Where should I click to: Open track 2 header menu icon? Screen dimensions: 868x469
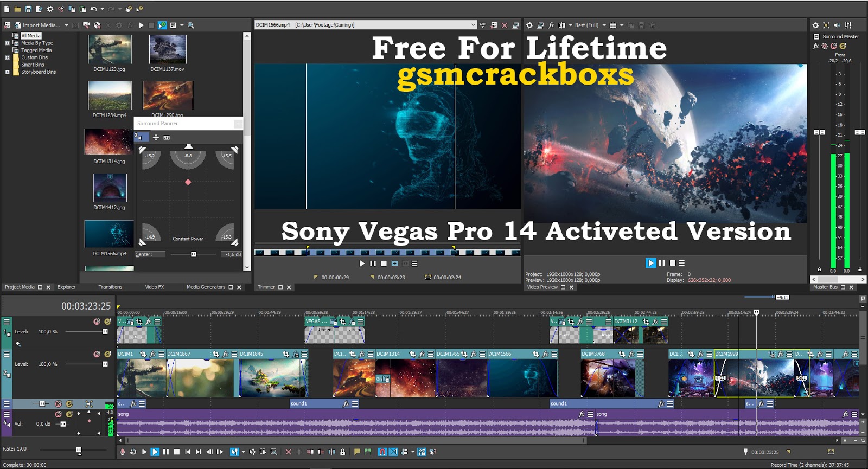pos(7,354)
